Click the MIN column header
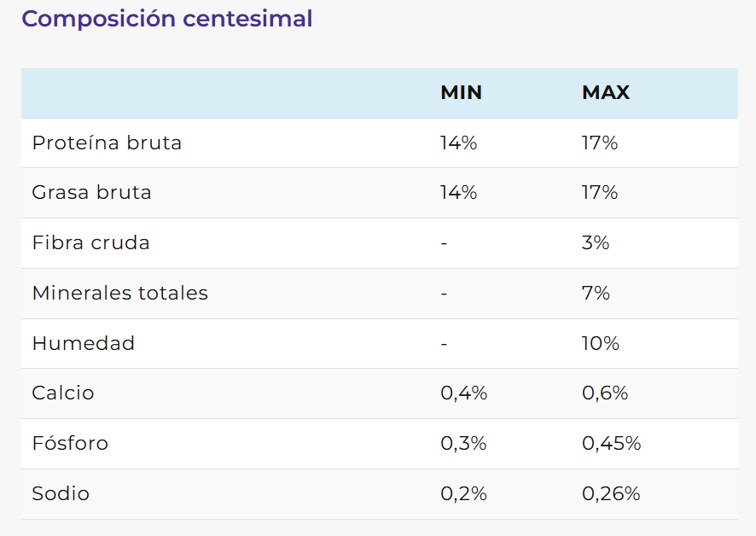Viewport: 756px width, 536px height. point(461,93)
